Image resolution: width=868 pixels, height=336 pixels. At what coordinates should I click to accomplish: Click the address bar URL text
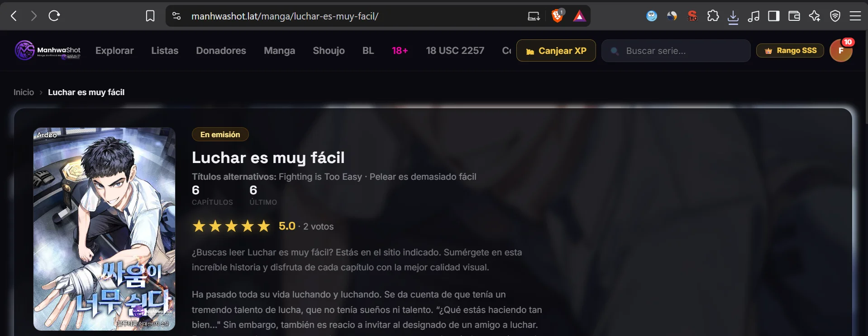[x=285, y=16]
